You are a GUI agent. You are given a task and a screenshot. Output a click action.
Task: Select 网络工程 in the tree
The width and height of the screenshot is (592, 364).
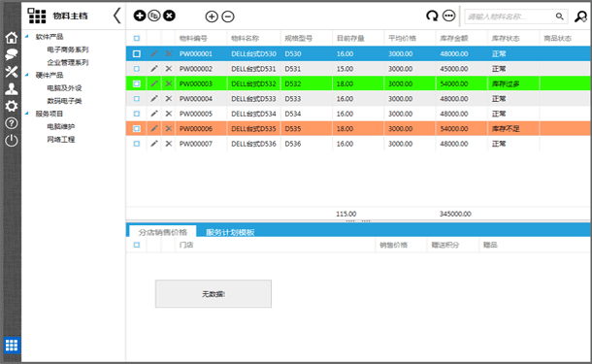coord(61,140)
